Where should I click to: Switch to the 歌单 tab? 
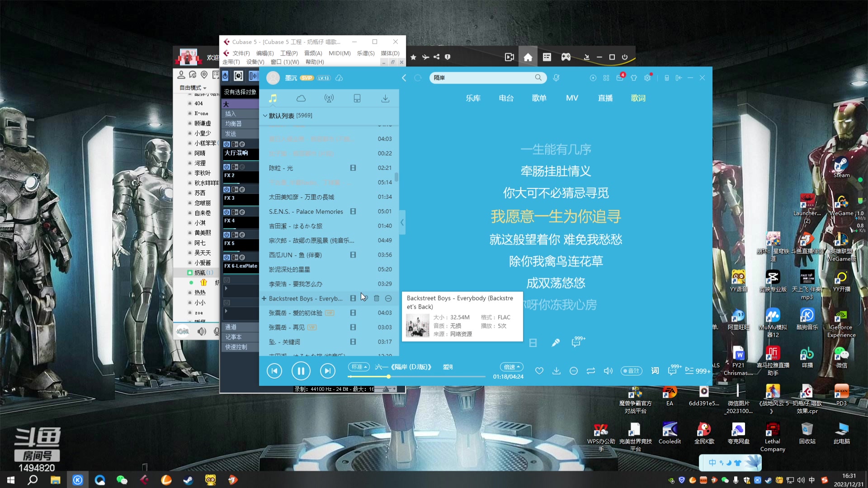click(539, 98)
